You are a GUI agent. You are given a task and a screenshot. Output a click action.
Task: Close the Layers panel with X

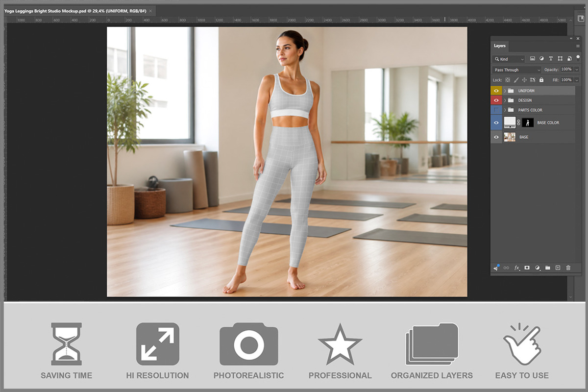click(577, 38)
